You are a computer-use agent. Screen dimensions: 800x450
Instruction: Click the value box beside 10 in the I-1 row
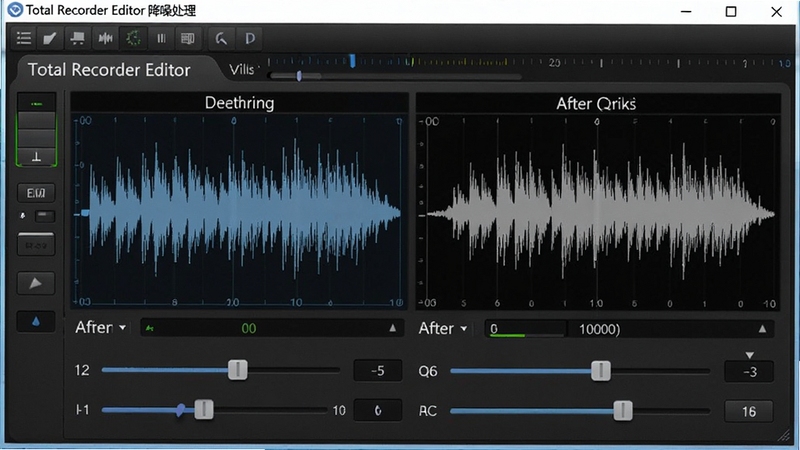point(378,410)
